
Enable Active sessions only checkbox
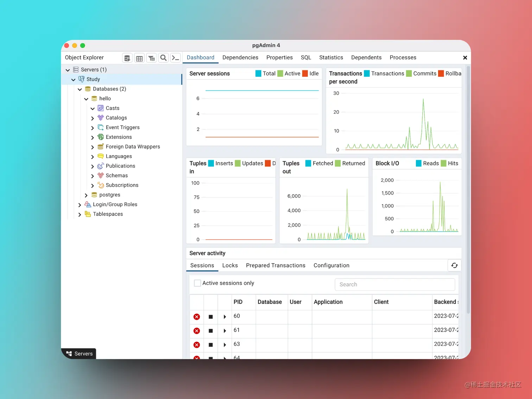click(x=197, y=283)
